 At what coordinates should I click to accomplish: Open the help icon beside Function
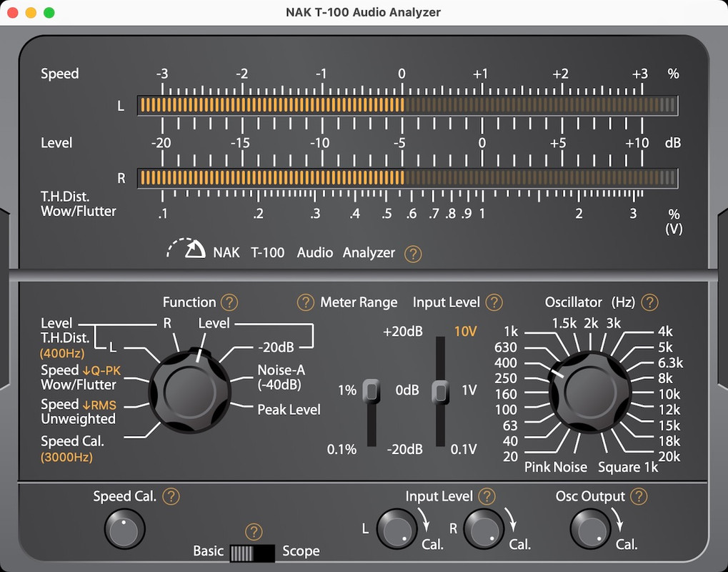click(229, 302)
